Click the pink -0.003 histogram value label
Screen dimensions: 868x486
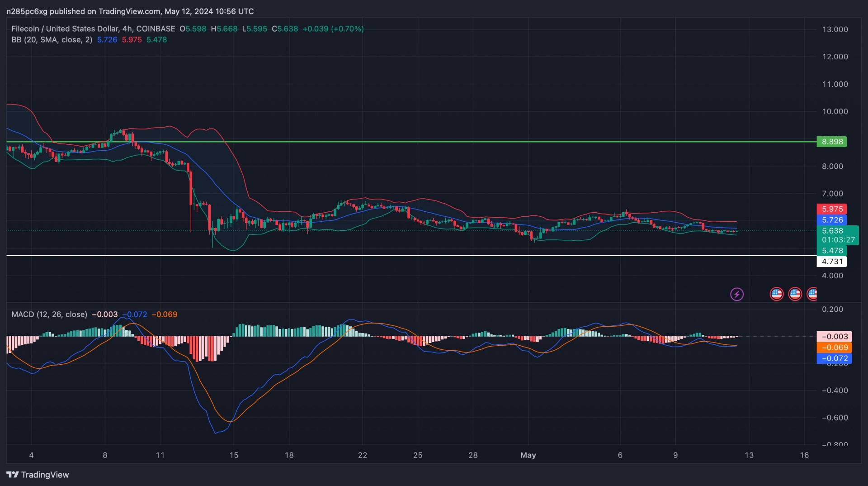(x=834, y=337)
